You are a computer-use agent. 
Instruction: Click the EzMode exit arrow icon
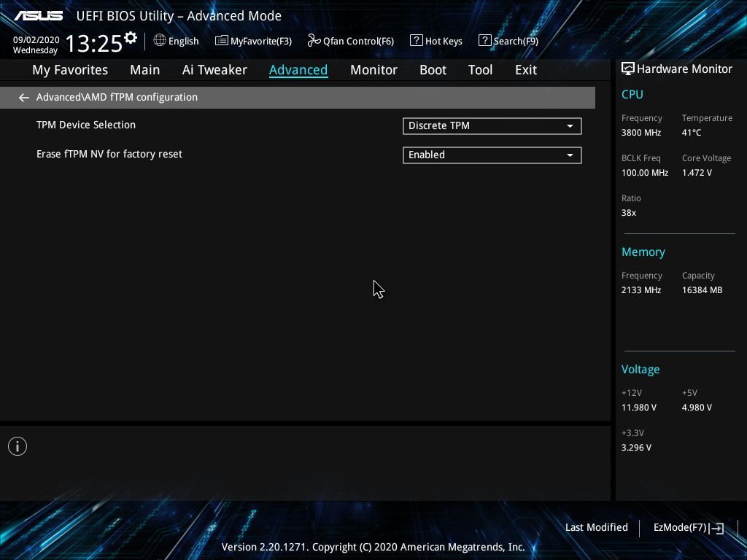tap(716, 528)
